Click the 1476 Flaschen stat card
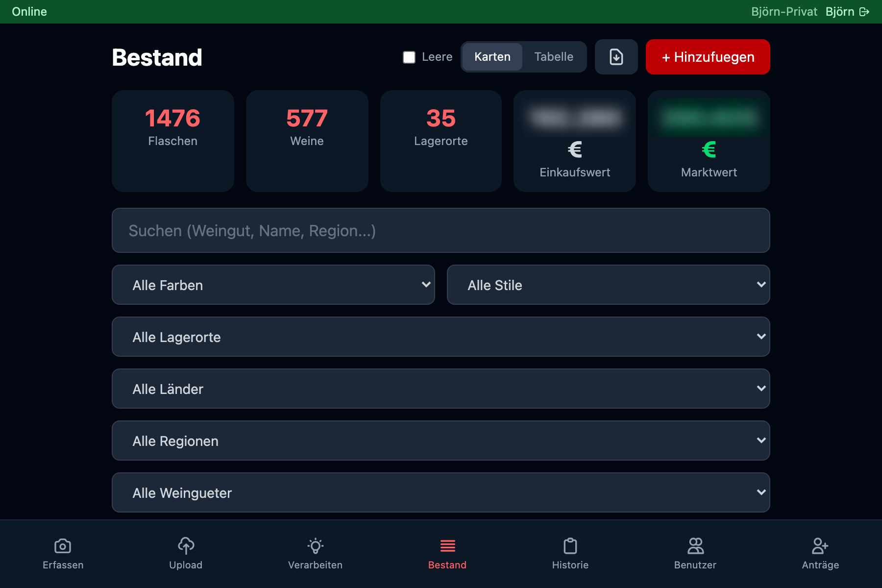882x588 pixels. pos(173,141)
